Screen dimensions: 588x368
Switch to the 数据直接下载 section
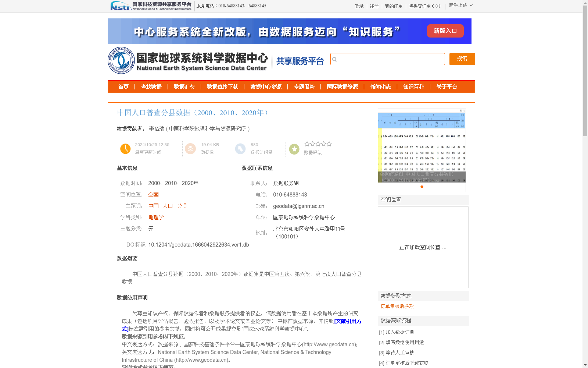pyautogui.click(x=222, y=87)
